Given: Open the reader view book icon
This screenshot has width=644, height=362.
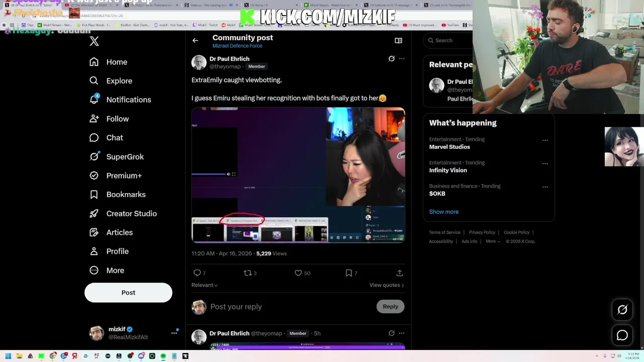Looking at the screenshot, I should tap(398, 41).
